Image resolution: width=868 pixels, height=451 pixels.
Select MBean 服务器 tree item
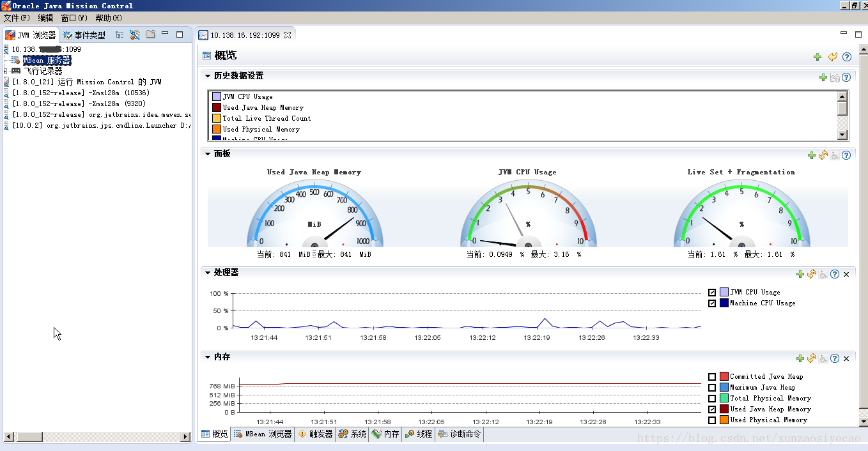[47, 60]
